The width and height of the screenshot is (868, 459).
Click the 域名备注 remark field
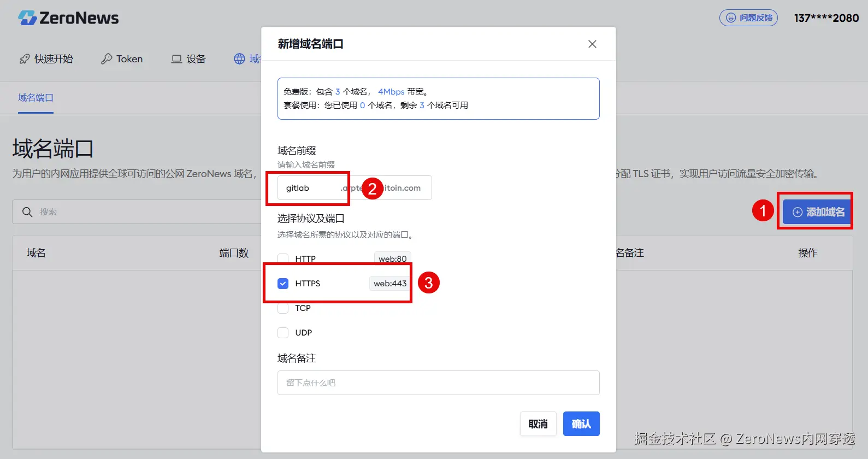[439, 383]
